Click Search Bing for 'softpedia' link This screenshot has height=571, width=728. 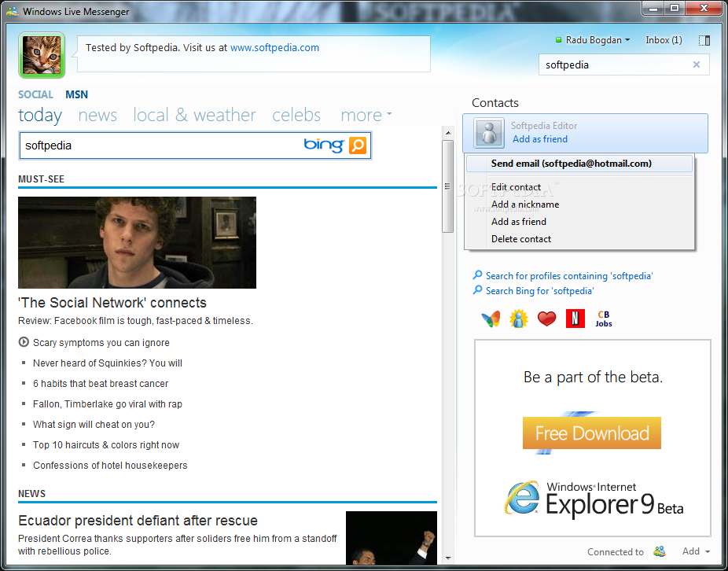(540, 291)
